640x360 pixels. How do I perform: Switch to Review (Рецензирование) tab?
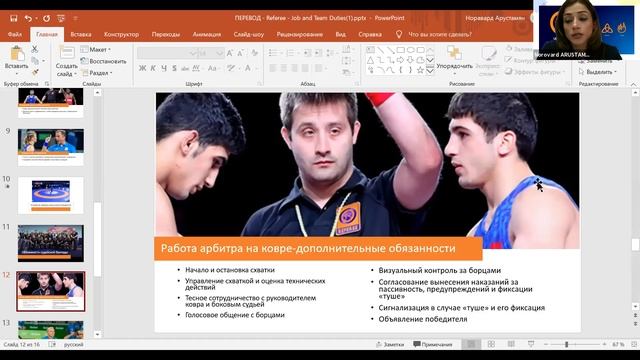point(300,34)
